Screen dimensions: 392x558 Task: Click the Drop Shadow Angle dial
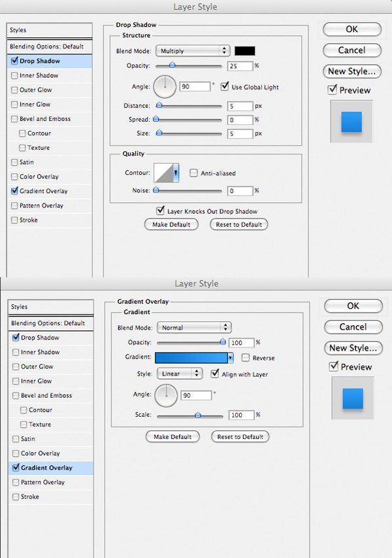pyautogui.click(x=165, y=86)
